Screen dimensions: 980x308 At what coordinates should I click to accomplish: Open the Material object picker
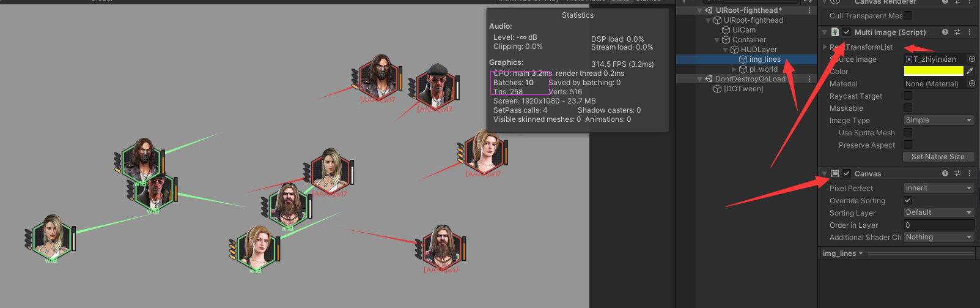(971, 83)
